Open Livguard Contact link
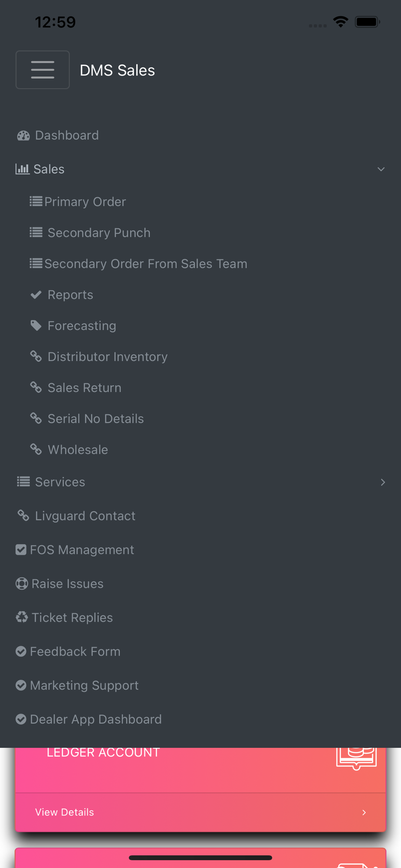 [x=85, y=516]
